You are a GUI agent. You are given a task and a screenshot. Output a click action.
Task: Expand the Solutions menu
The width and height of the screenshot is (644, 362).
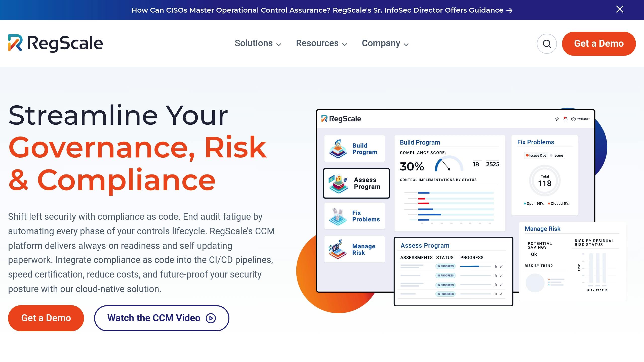(x=258, y=43)
